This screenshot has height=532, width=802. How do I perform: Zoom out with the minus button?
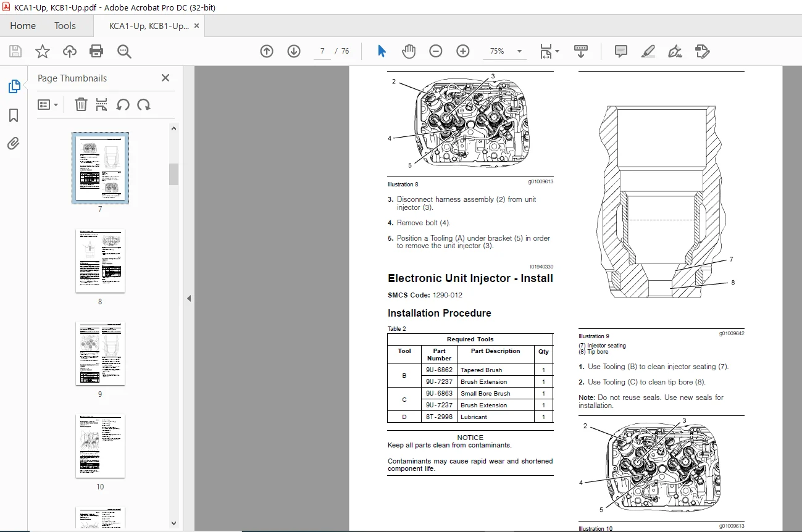click(436, 51)
